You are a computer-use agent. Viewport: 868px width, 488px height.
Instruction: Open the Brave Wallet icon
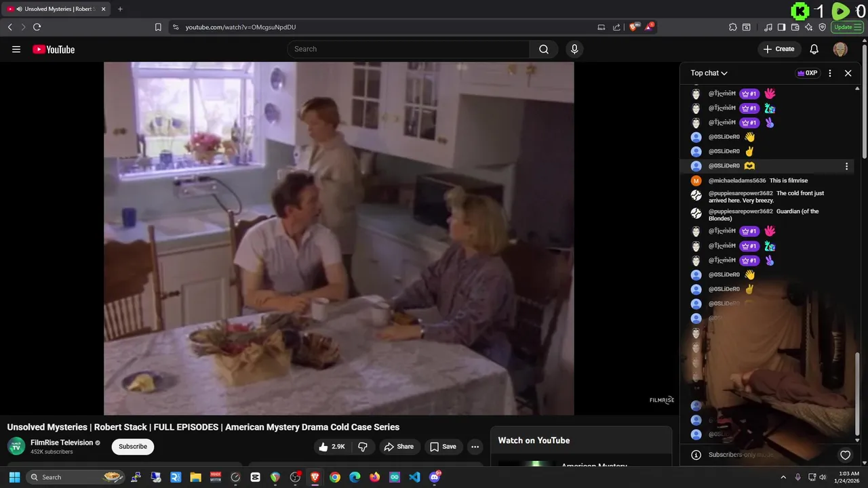(795, 27)
